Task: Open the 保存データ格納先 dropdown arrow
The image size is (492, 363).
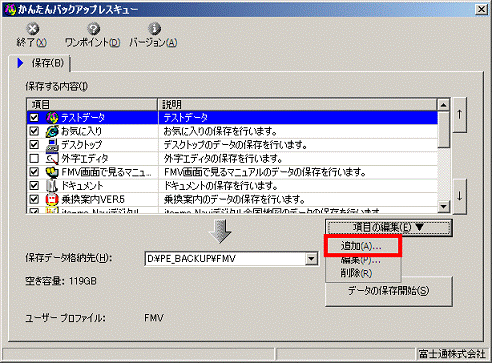Action: click(x=311, y=259)
